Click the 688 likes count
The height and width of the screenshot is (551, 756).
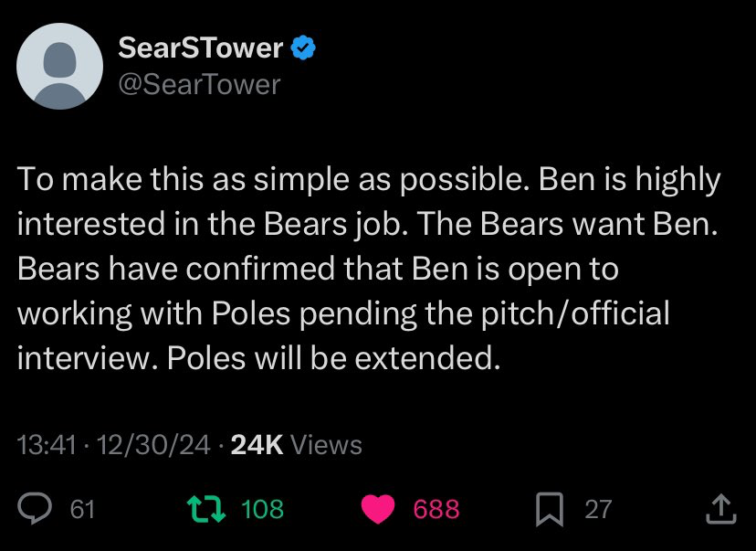point(436,509)
